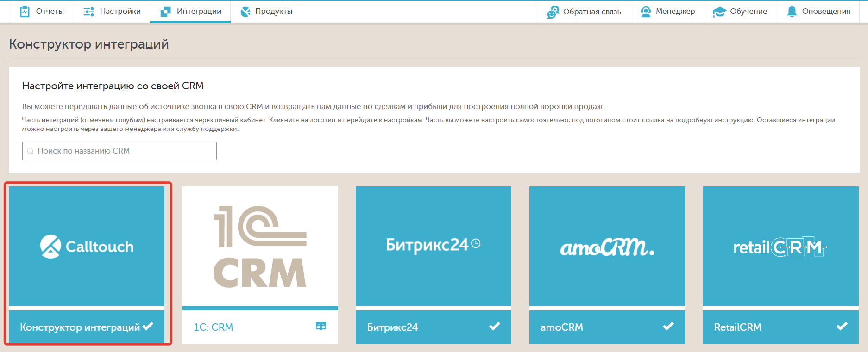Select the amoCRM logo tile
Screen dimensions: 868x352
(607, 246)
